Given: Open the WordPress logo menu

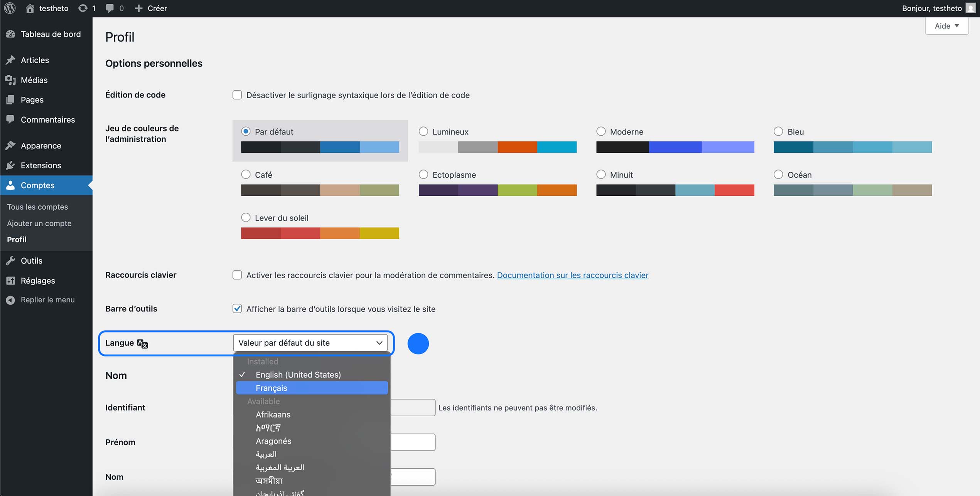Looking at the screenshot, I should (9, 8).
